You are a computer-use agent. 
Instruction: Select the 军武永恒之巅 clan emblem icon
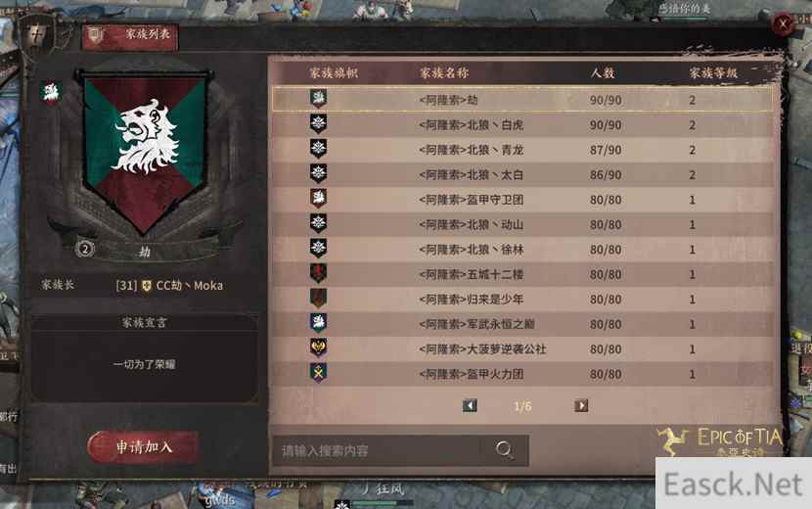[x=318, y=323]
